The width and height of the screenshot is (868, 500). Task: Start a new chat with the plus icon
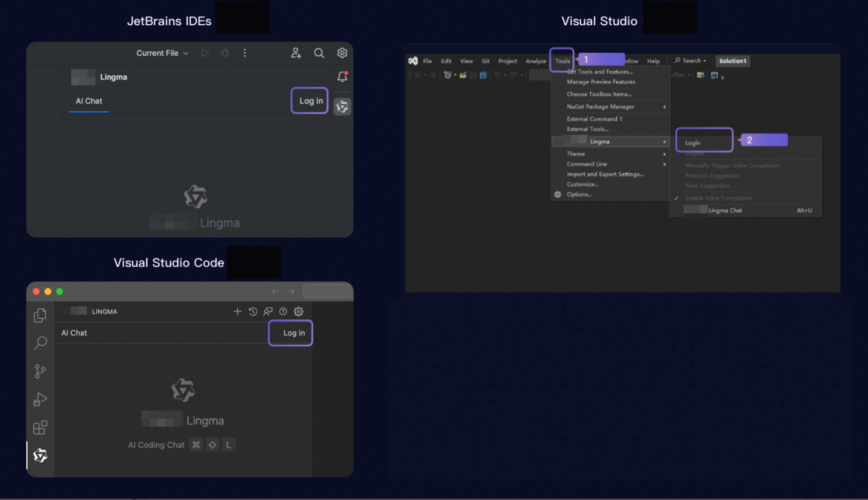[x=237, y=311]
